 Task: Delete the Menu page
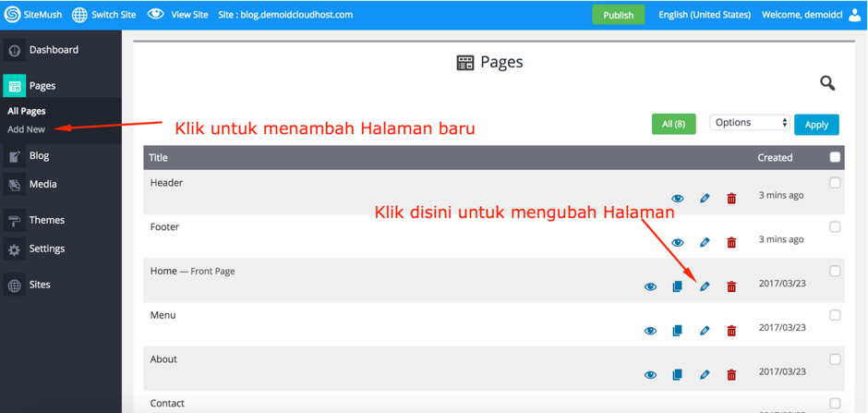731,331
